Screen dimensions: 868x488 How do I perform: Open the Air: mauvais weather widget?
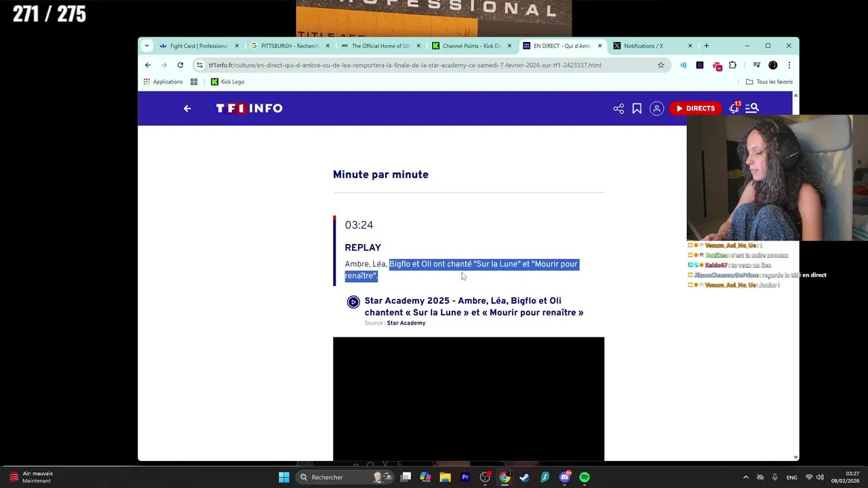pyautogui.click(x=32, y=477)
